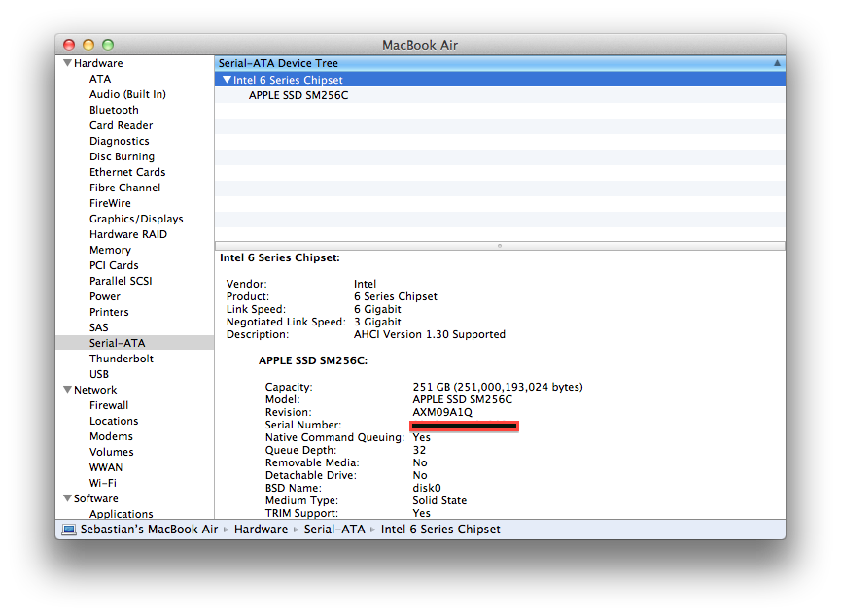
Task: Click the Serial-ATA Device Tree column header
Action: 500,63
